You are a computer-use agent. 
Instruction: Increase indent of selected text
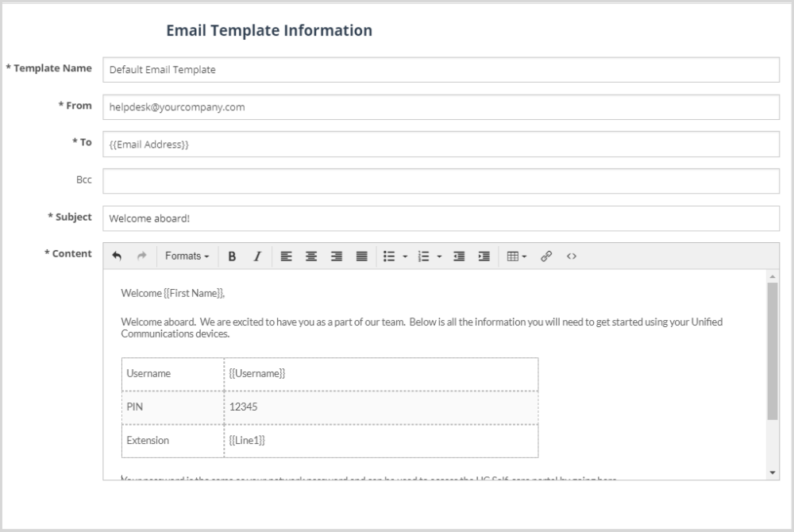click(484, 256)
